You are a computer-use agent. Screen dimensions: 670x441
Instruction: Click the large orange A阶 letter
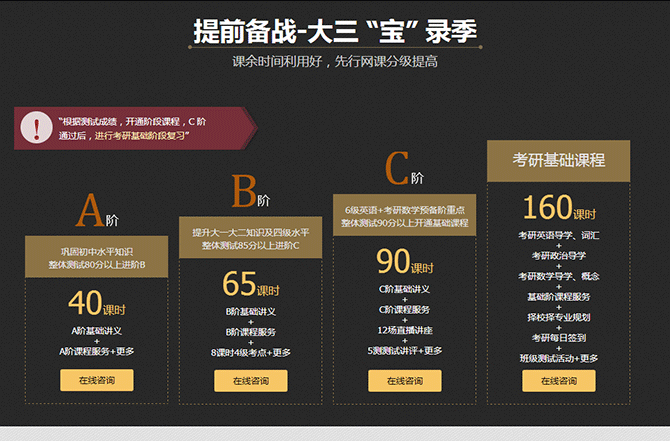point(92,211)
